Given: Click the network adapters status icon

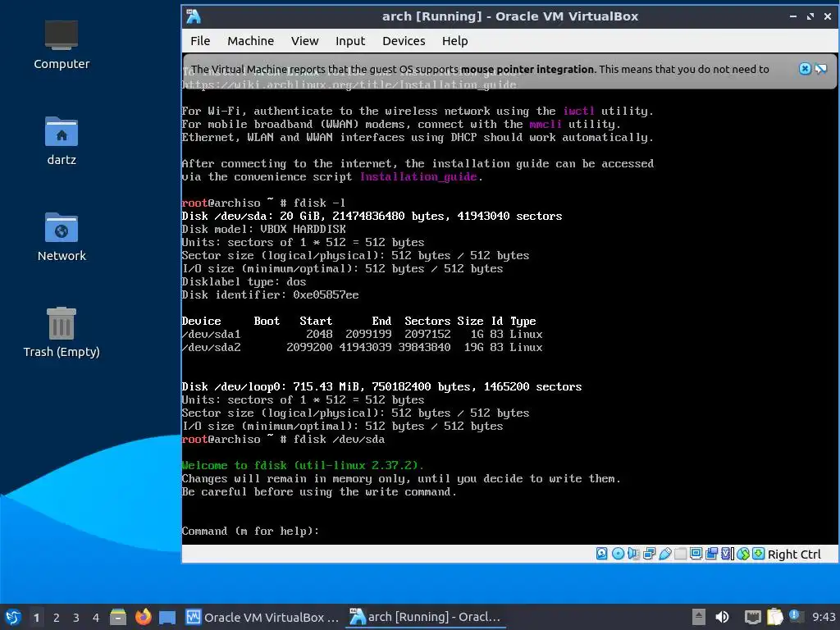Looking at the screenshot, I should click(x=650, y=554).
